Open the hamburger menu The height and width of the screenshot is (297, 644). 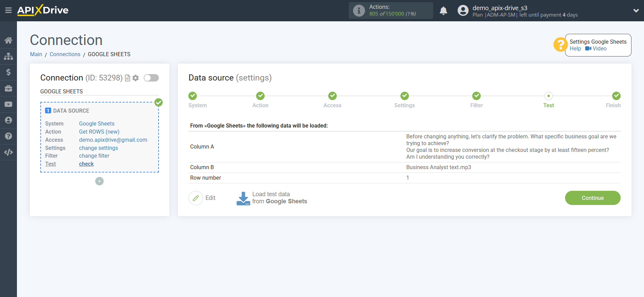(x=8, y=10)
